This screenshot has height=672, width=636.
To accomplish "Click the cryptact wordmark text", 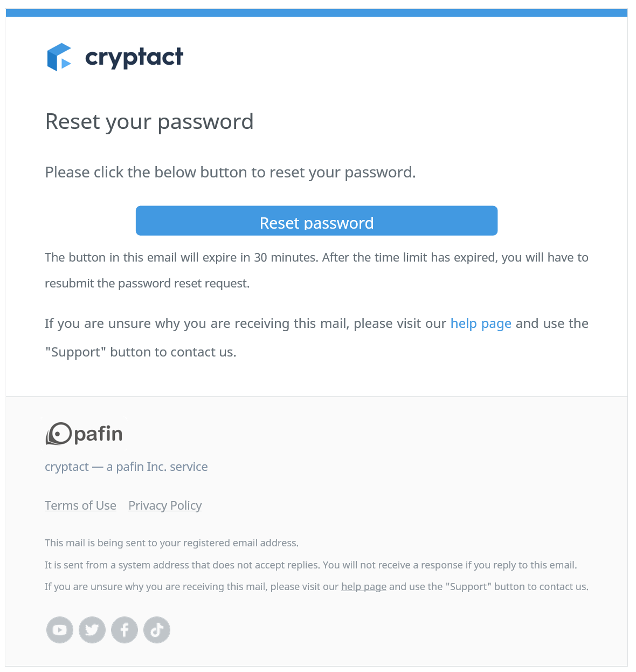I will 134,58.
